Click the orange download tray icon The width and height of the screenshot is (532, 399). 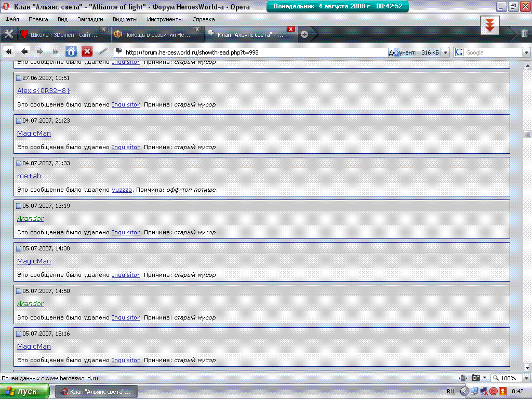click(x=502, y=391)
